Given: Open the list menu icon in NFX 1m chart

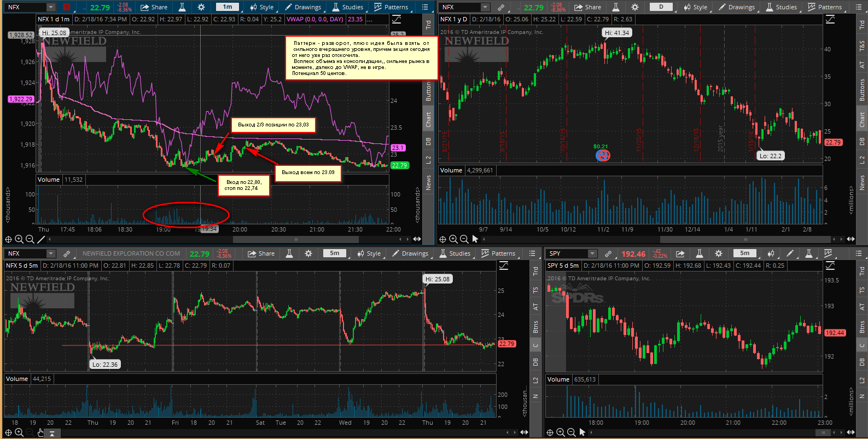Looking at the screenshot, I should [x=425, y=7].
